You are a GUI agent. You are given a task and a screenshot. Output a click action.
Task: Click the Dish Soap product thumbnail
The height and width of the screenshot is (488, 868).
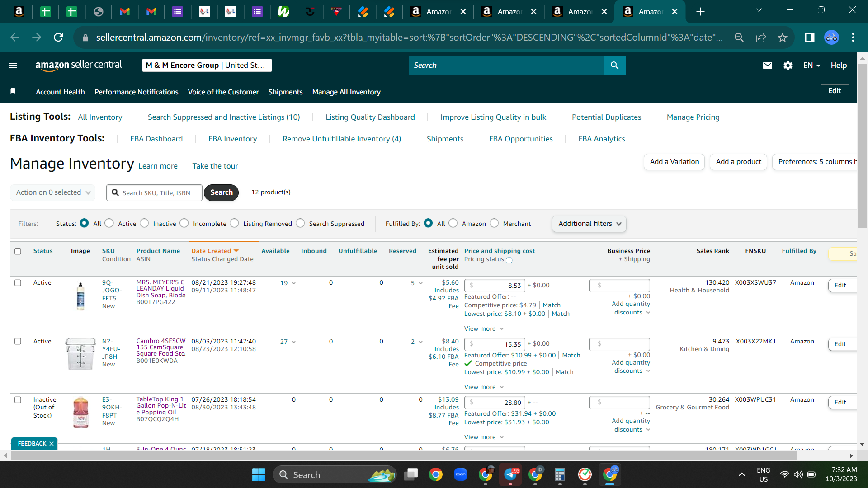[80, 296]
